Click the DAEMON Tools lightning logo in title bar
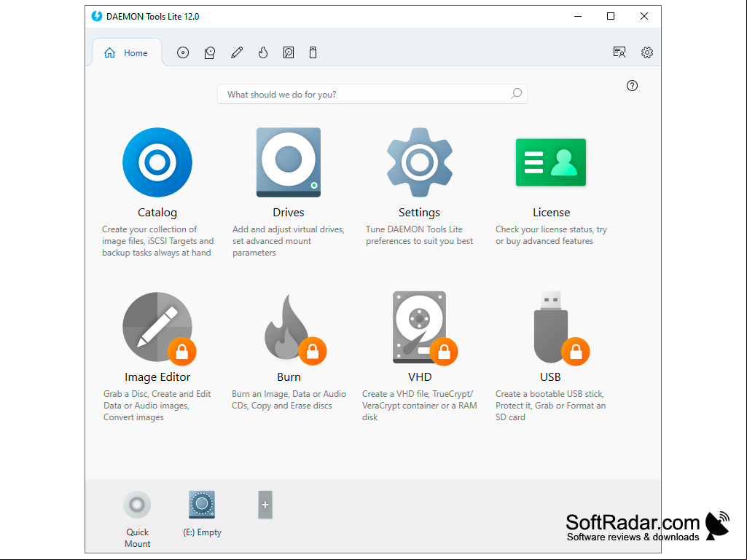Image resolution: width=747 pixels, height=560 pixels. (97, 16)
